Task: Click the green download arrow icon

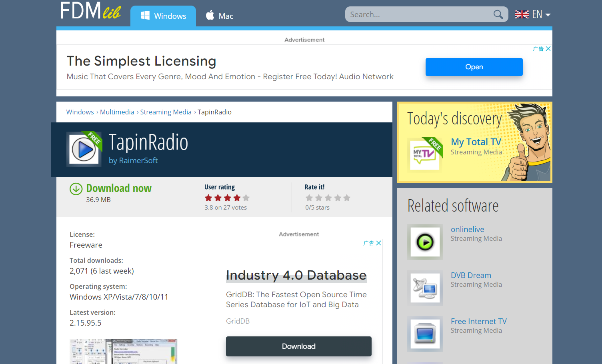Action: click(76, 189)
